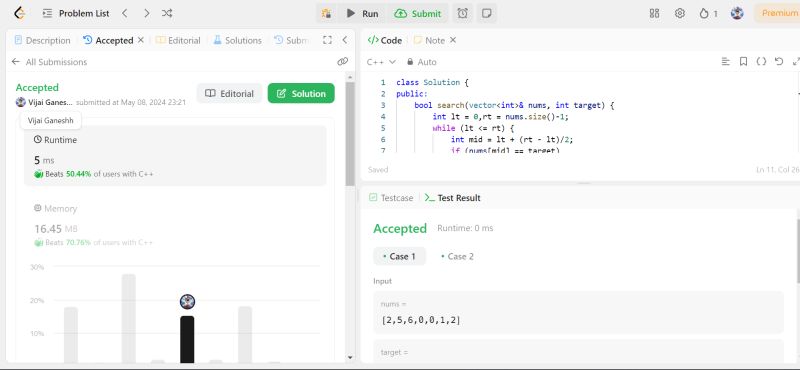Screen dimensions: 800x370
Task: Bookmark the code with bookmark icon
Action: [743, 62]
